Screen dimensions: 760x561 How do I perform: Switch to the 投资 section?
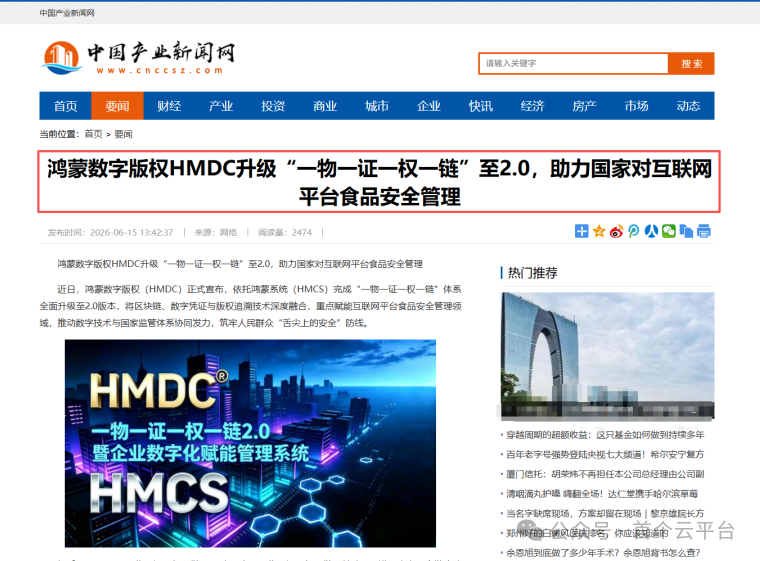[273, 106]
